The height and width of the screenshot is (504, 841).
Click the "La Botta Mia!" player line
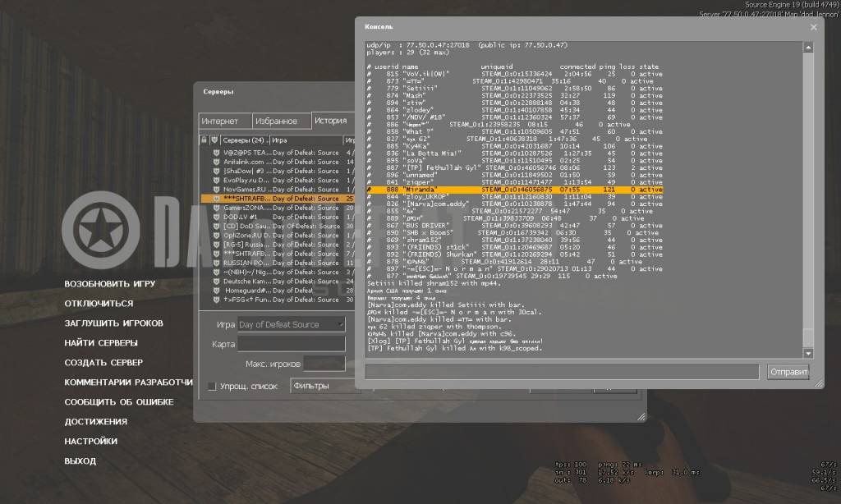515,153
